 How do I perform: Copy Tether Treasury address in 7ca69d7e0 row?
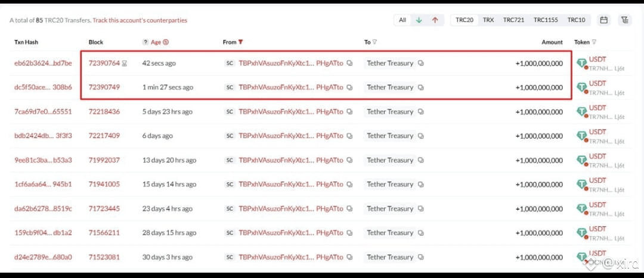click(x=421, y=111)
